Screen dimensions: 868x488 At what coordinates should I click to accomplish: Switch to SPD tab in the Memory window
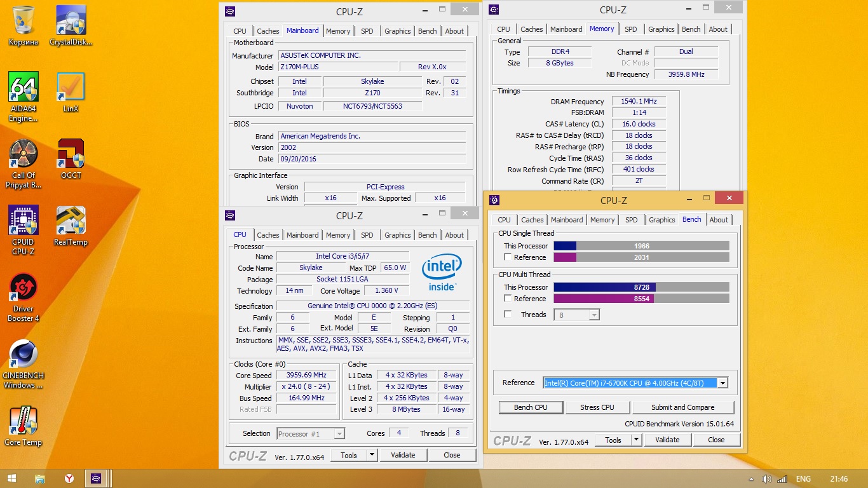coord(631,29)
